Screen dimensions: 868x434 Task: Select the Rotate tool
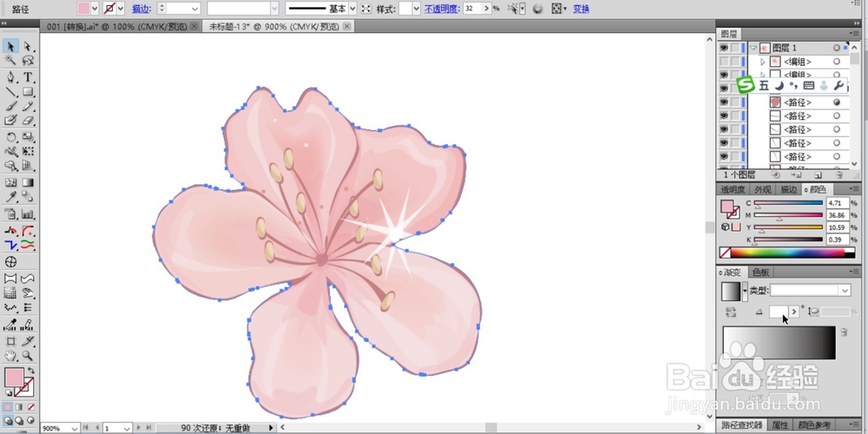[x=10, y=137]
